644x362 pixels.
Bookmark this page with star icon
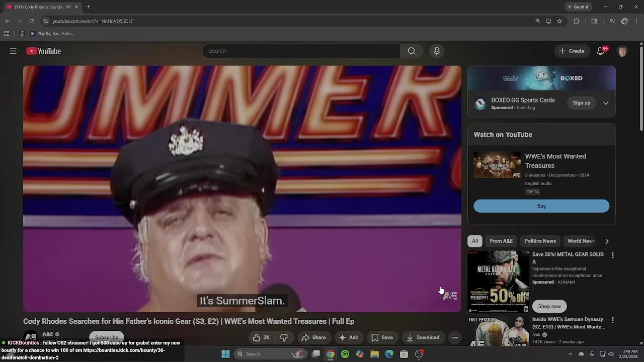(x=559, y=21)
